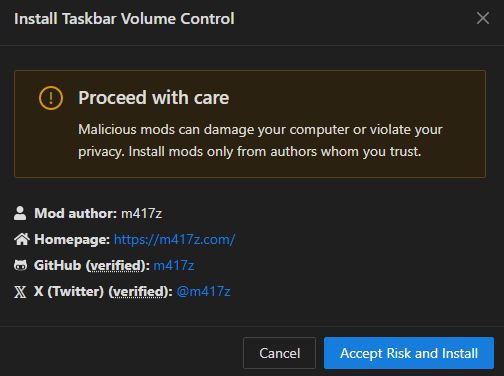Click the Homepage label text
The image size is (504, 376).
[72, 240]
